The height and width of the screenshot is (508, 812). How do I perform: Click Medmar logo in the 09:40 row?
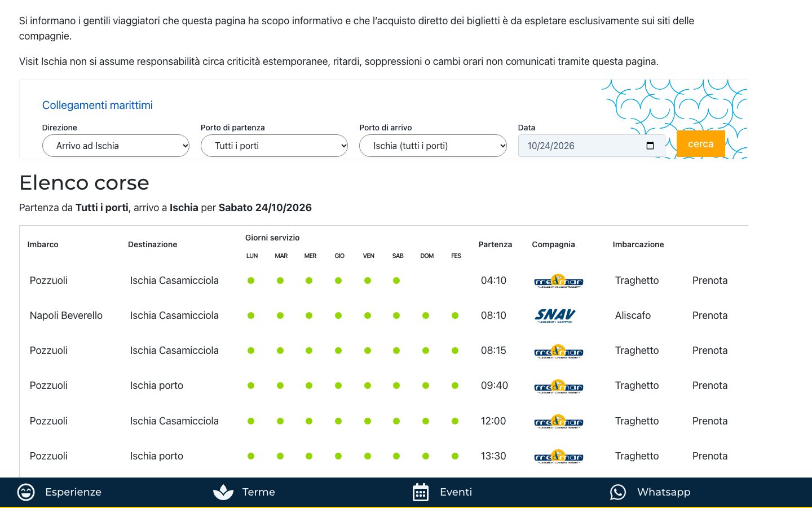pos(558,386)
